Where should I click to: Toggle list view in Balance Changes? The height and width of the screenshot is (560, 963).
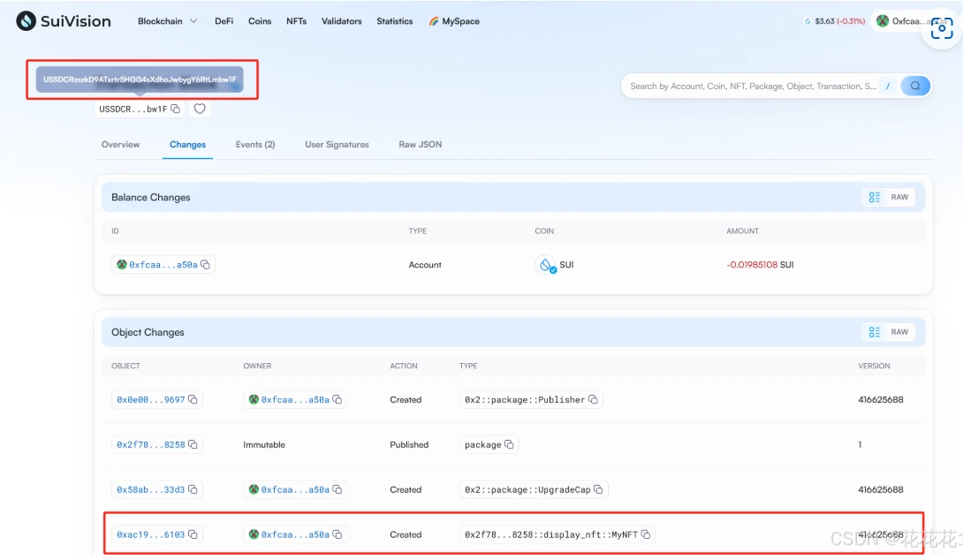point(874,197)
